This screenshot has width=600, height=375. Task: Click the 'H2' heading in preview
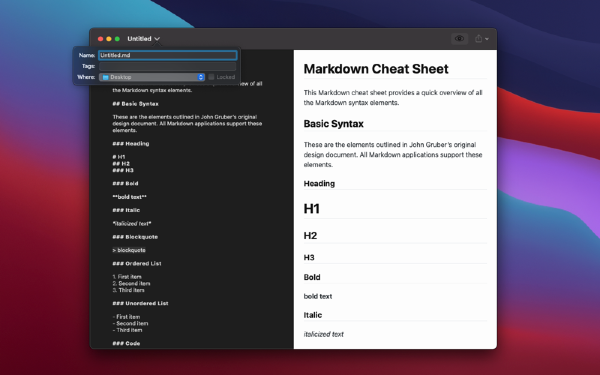[310, 236]
